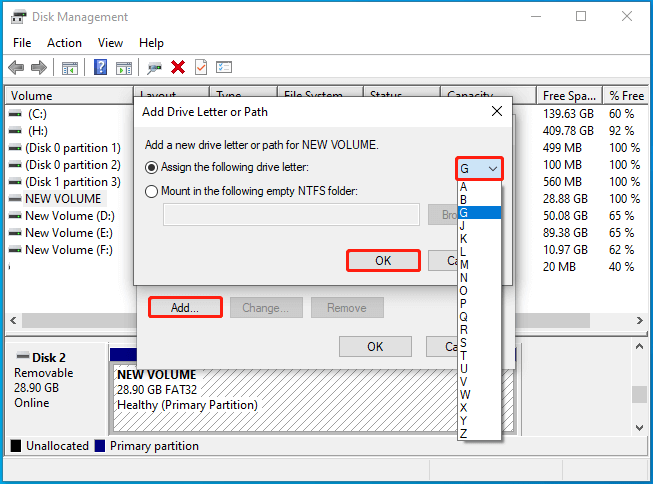Click the Show/Hide Action Pane icon

[x=124, y=67]
